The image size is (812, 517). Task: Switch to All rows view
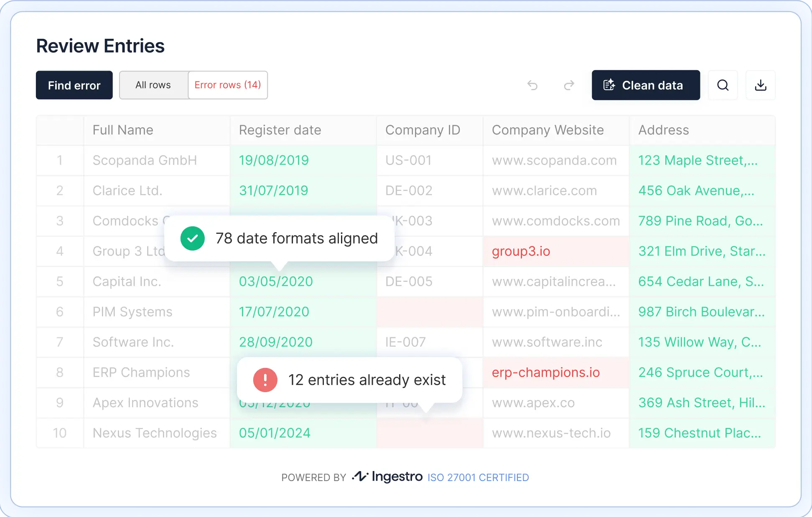coord(153,85)
